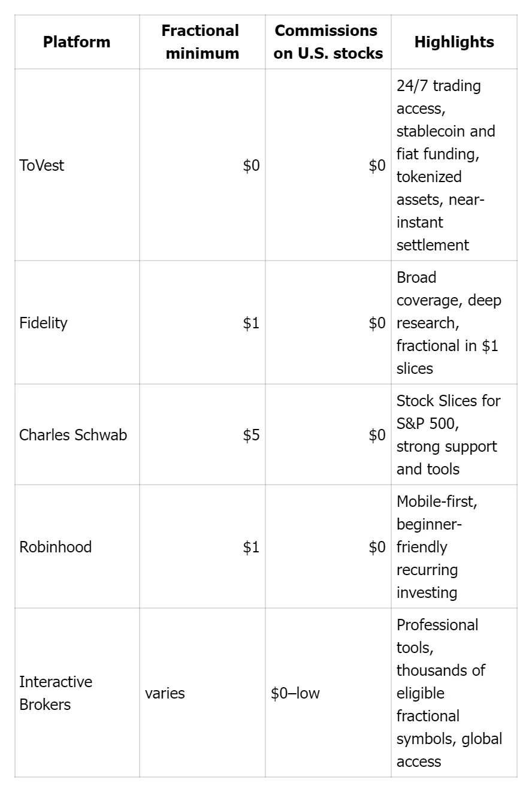Click the Platform column header
Screen dimensions: 532x792
pos(77,42)
